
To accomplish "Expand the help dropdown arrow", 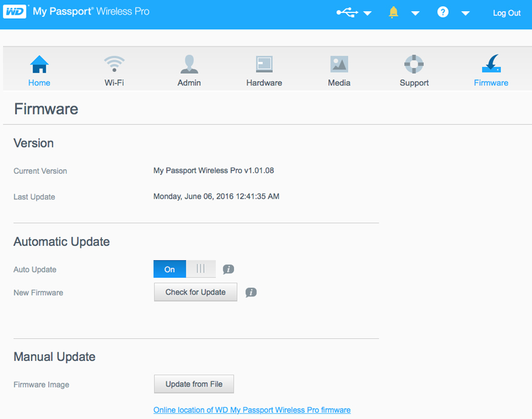I will point(466,14).
